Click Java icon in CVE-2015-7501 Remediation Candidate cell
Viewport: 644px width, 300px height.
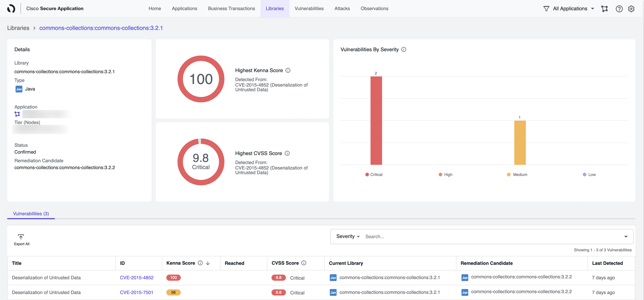[465, 292]
